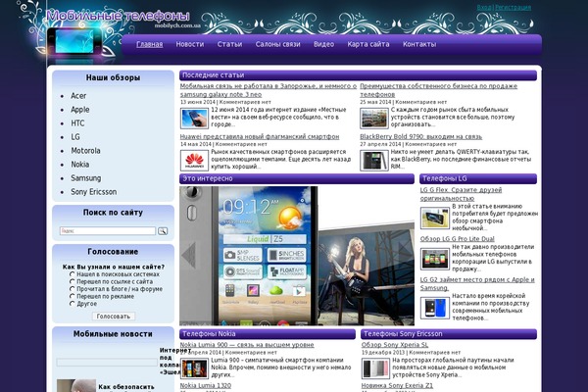This screenshot has width=588, height=392.
Task: Open Карта сайта menu item
Action: 368,44
